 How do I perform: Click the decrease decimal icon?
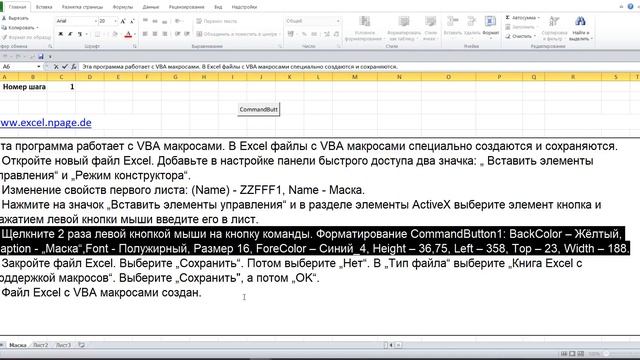336,34
